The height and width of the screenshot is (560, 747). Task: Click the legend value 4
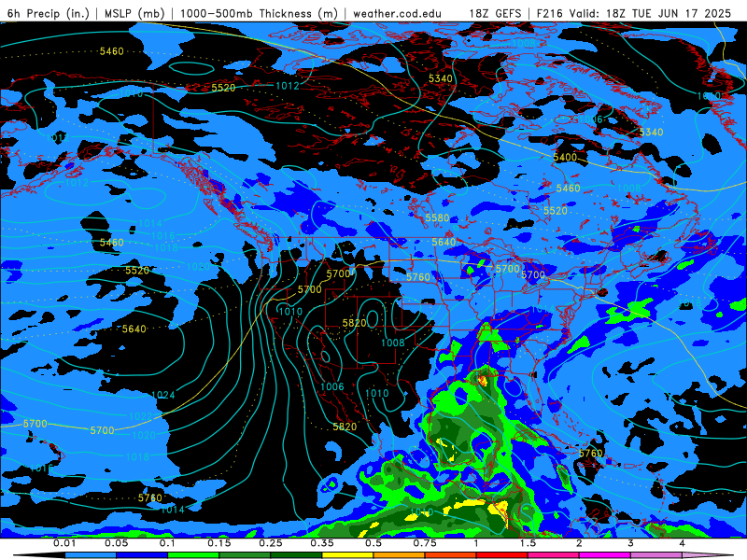point(683,543)
